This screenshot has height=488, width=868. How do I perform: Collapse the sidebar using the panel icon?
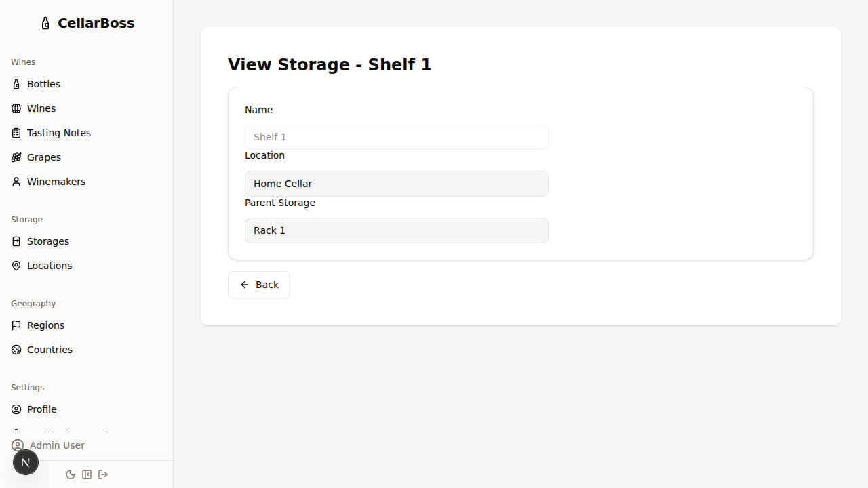(x=87, y=474)
